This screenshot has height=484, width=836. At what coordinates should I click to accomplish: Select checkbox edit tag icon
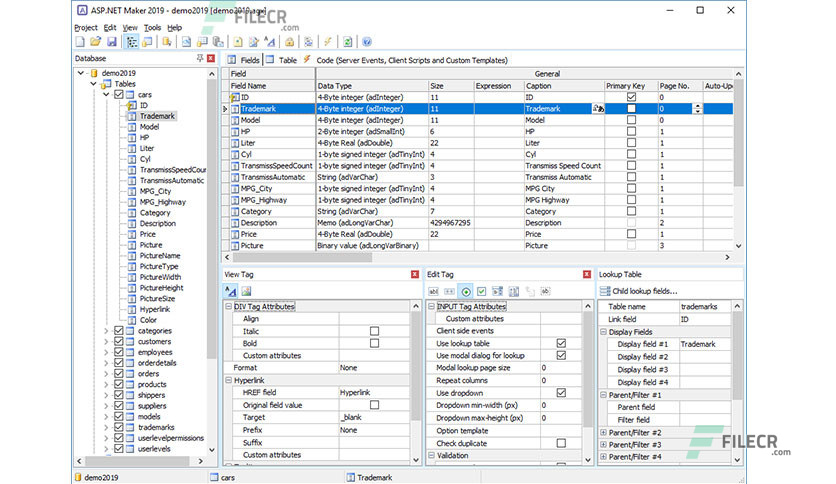click(x=481, y=291)
